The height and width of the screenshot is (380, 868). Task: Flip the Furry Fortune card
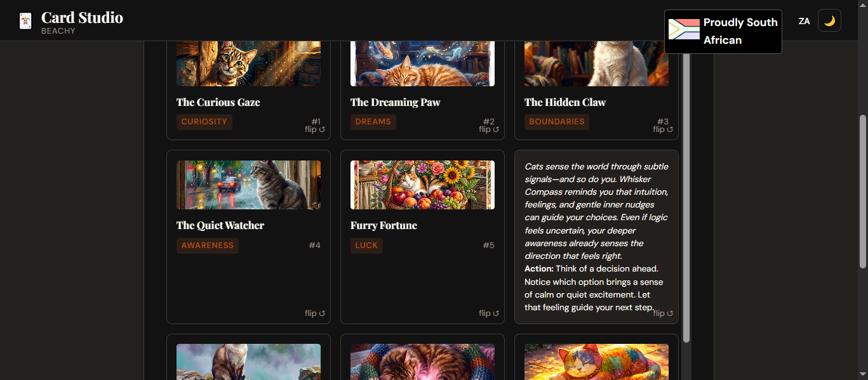(489, 313)
